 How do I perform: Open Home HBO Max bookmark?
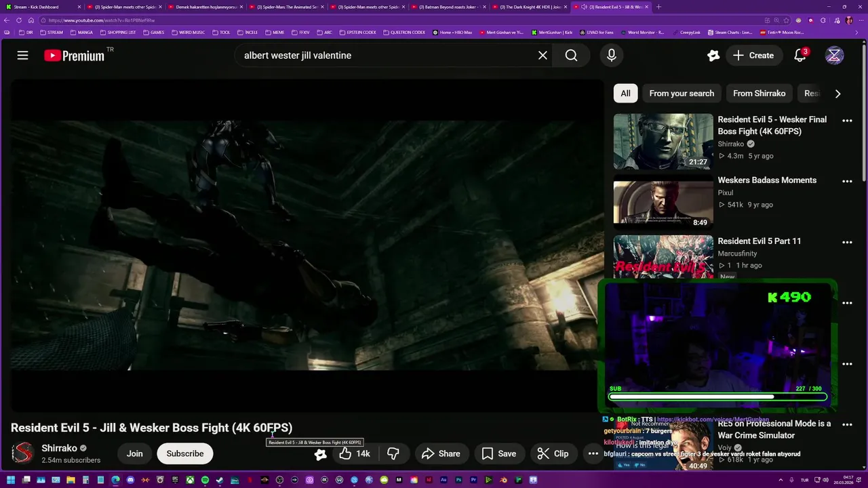pyautogui.click(x=452, y=32)
